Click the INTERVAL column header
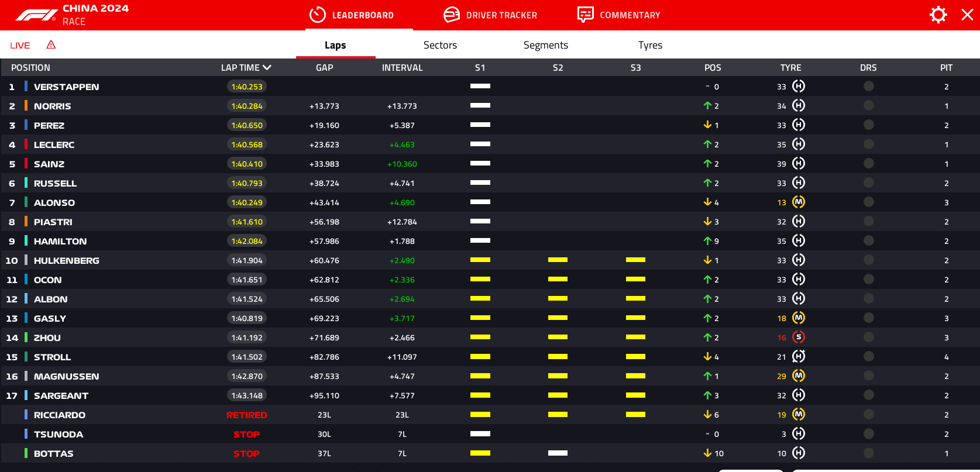Image resolution: width=980 pixels, height=472 pixels. pyautogui.click(x=403, y=68)
